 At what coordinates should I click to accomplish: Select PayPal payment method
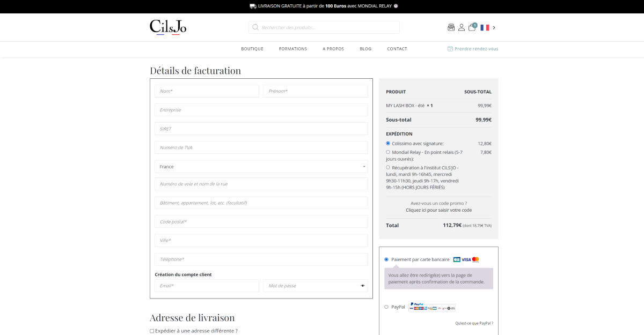[x=386, y=307]
